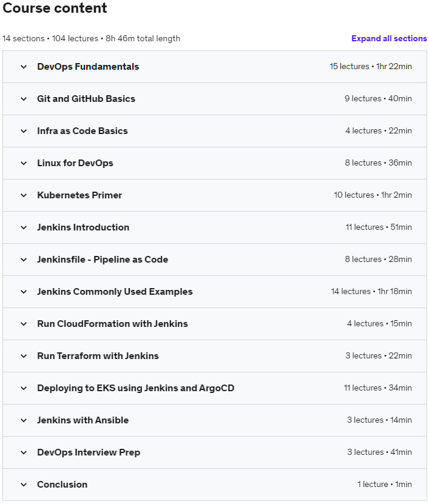Expand the Git and GitHub Basics chevron

[x=24, y=99]
